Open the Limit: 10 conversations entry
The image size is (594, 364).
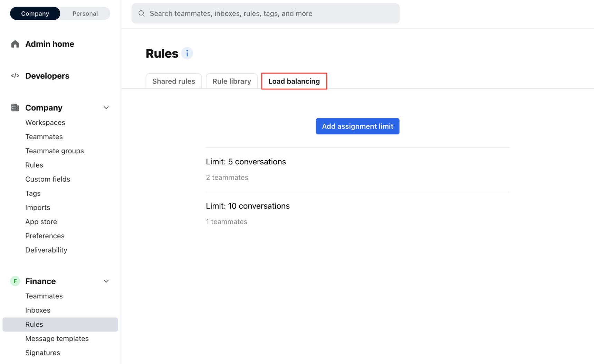pos(248,206)
